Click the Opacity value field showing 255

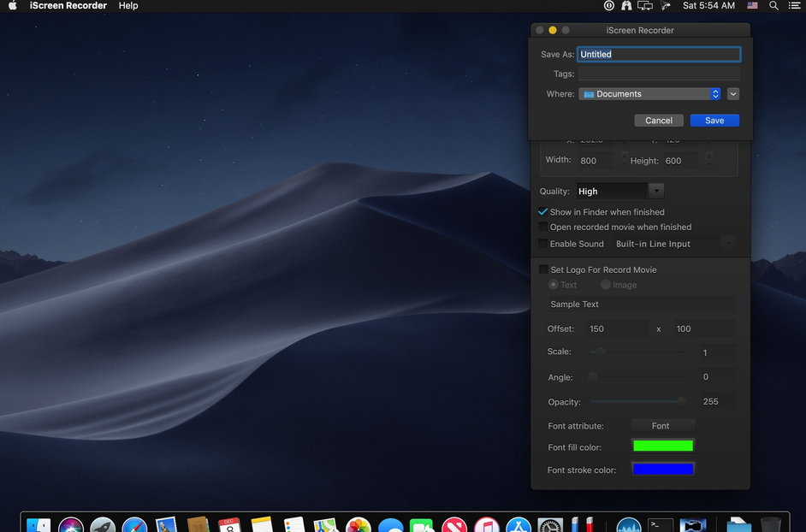pos(718,401)
